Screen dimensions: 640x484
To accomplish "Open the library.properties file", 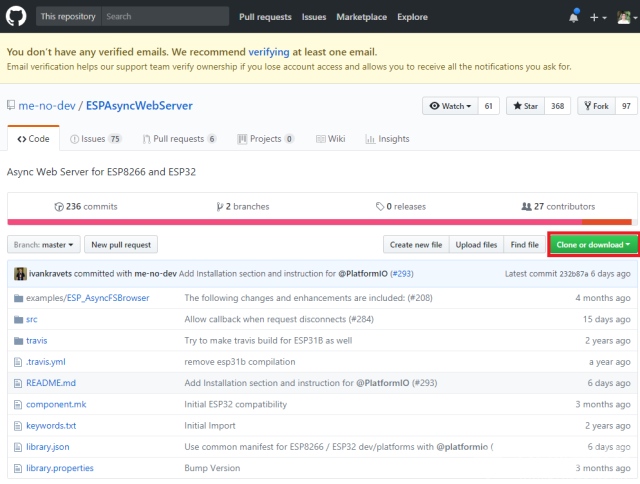I will [60, 468].
